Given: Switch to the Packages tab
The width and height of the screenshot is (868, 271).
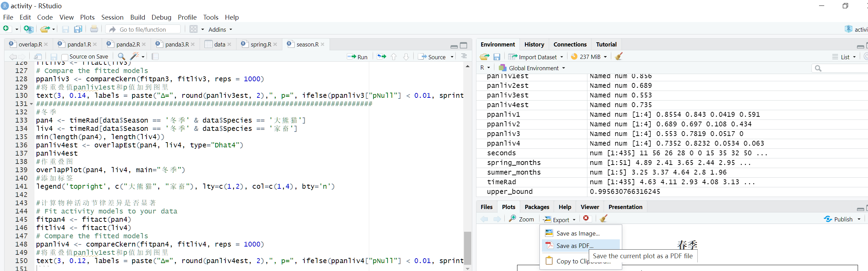Looking at the screenshot, I should click(x=537, y=207).
